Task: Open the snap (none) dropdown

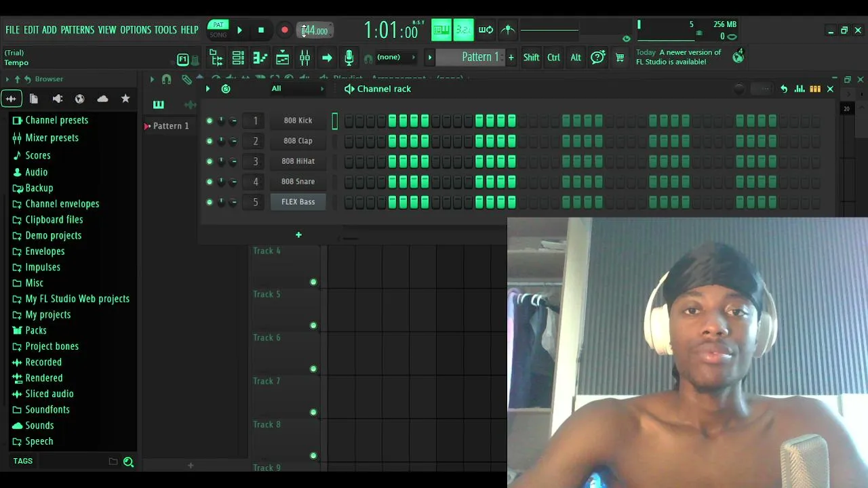Action: click(395, 57)
